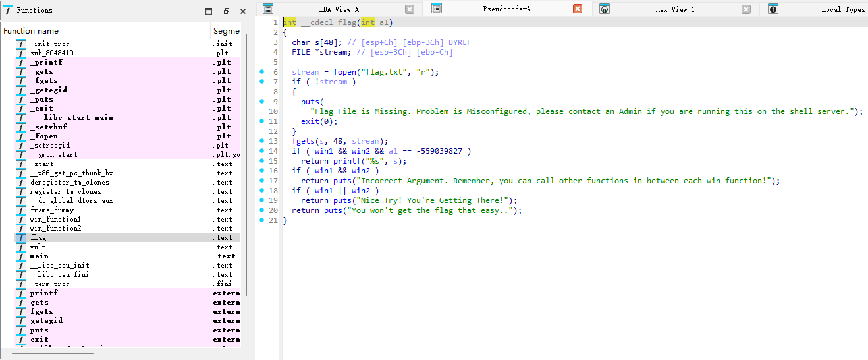868x360 pixels.
Task: Select the main function in list
Action: click(x=40, y=256)
